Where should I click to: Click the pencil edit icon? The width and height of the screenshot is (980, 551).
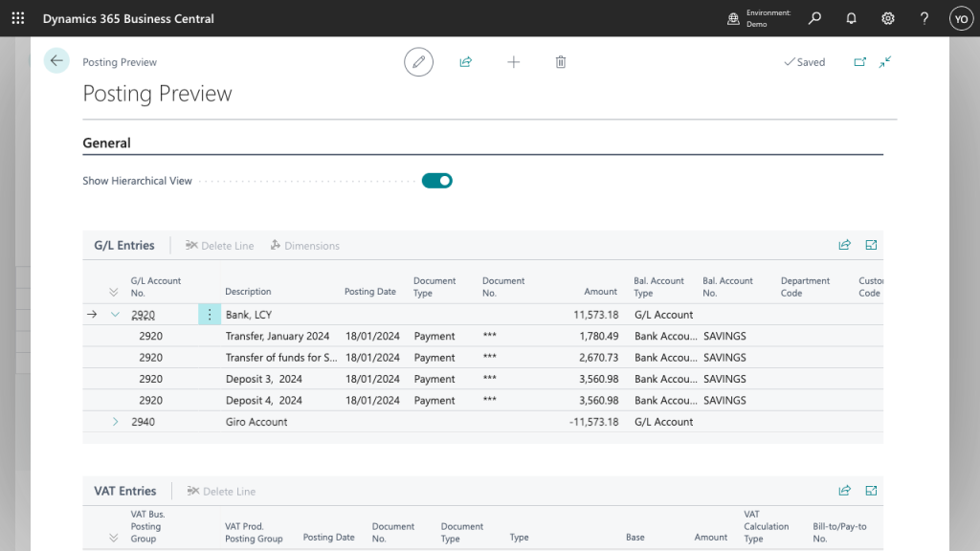tap(419, 62)
